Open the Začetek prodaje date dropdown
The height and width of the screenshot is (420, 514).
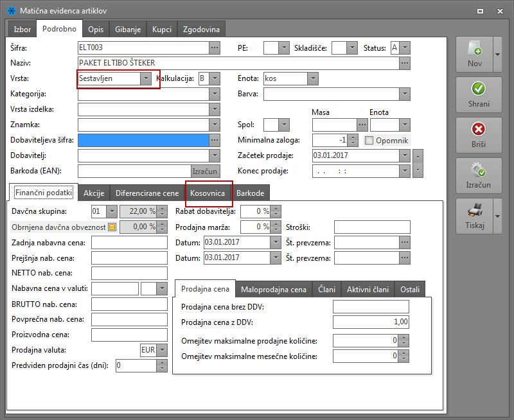[x=404, y=155]
